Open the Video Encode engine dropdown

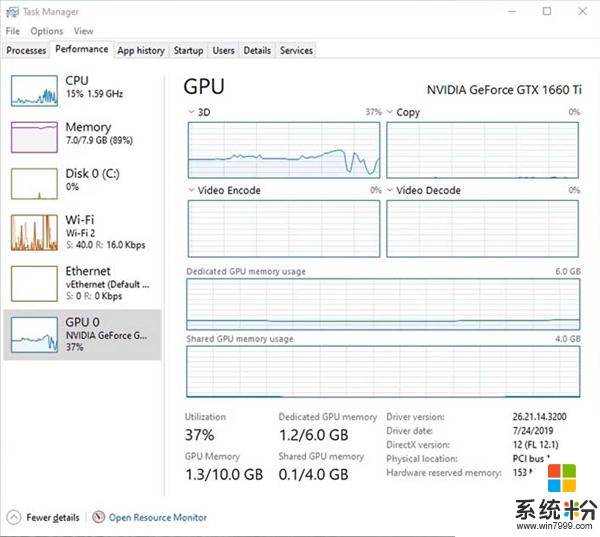[191, 190]
